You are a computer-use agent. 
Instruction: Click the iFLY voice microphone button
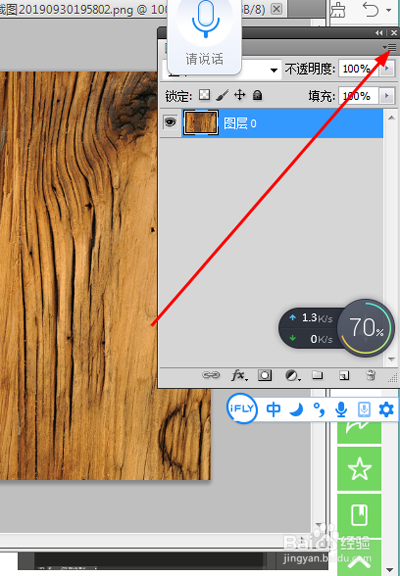pyautogui.click(x=205, y=19)
